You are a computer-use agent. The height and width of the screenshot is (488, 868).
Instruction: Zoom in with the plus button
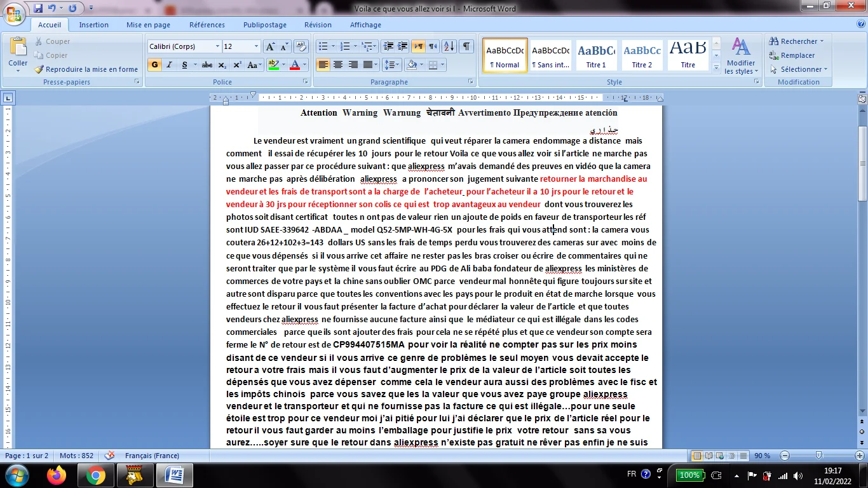pos(860,456)
